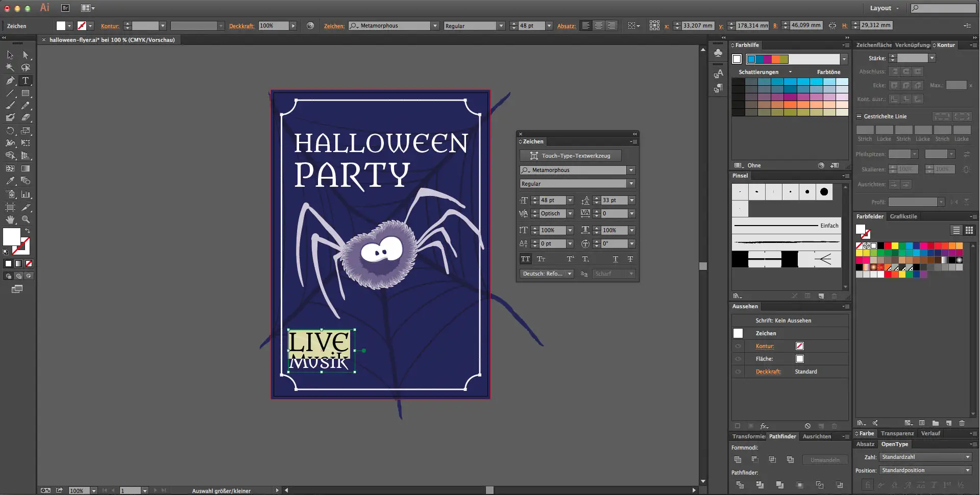Select the Type tool
980x495 pixels.
25,80
